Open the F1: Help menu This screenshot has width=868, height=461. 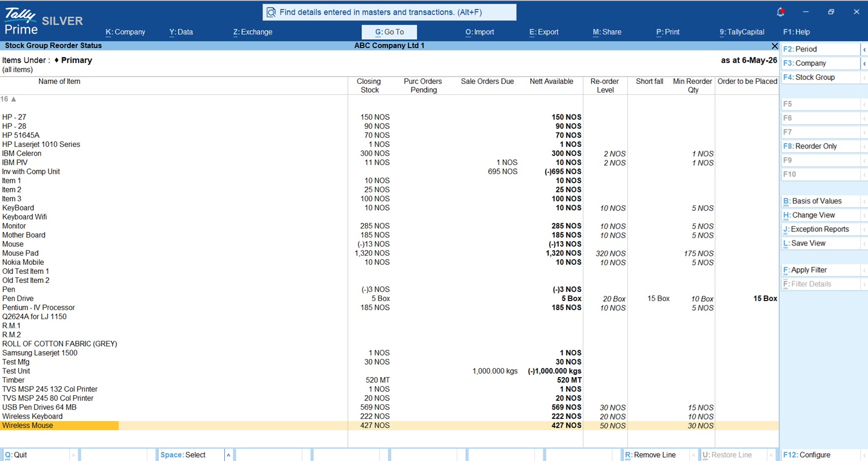coord(797,32)
